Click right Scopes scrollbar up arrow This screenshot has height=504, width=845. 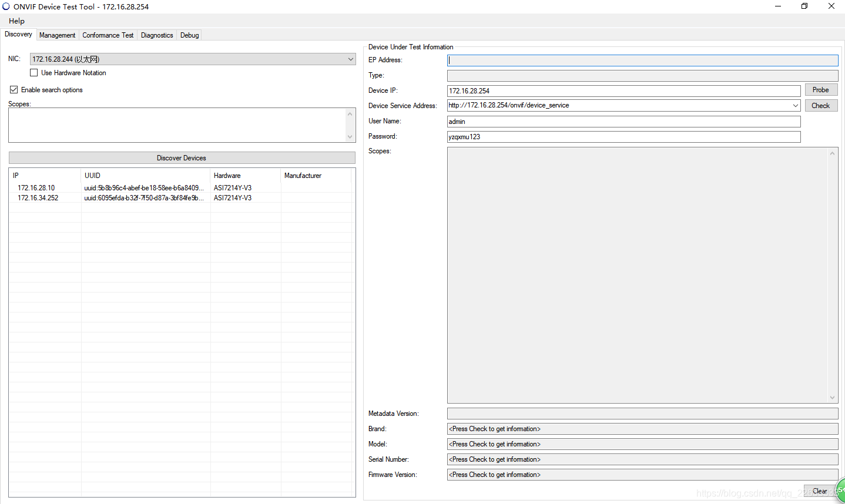click(x=832, y=153)
